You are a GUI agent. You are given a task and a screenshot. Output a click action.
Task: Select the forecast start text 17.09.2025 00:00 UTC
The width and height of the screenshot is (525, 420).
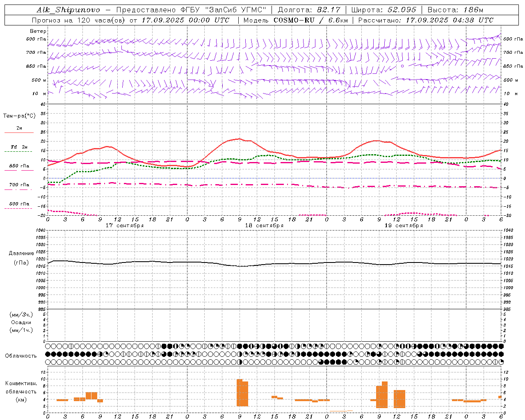coord(185,20)
